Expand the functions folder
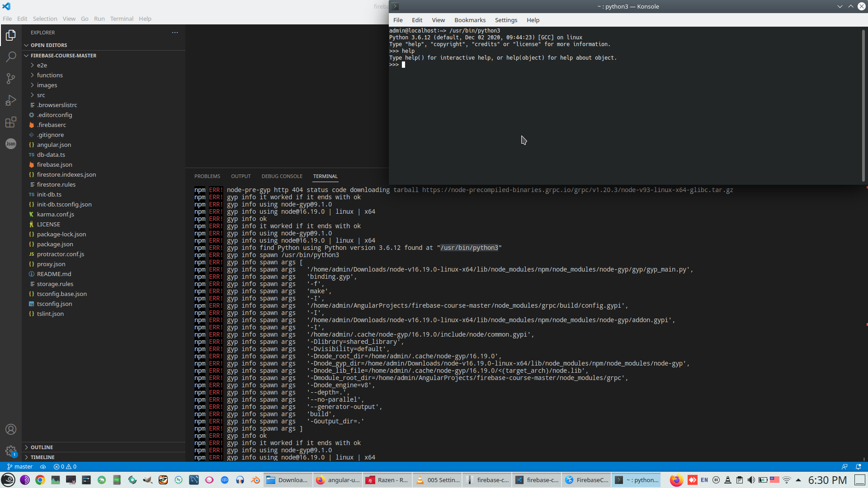The width and height of the screenshot is (868, 488). (50, 75)
